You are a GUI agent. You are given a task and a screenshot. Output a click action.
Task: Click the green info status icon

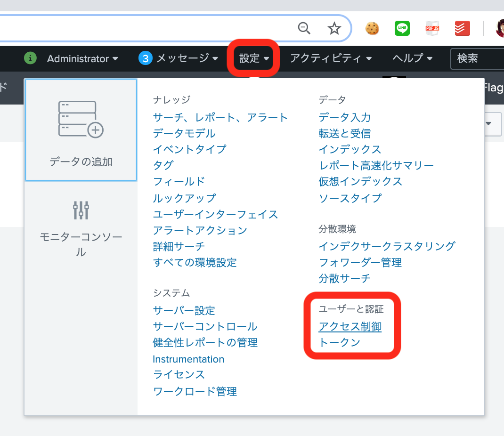(30, 58)
